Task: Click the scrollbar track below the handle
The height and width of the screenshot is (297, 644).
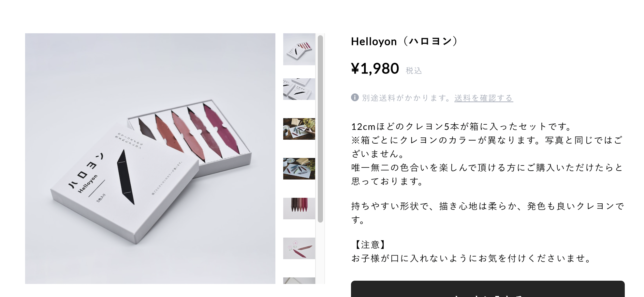Action: click(320, 253)
